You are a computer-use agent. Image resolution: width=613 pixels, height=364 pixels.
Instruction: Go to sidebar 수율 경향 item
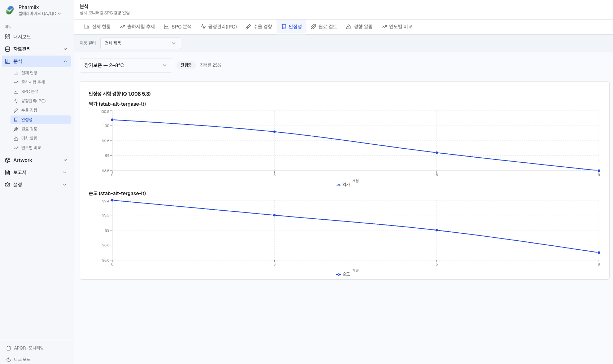[x=40, y=110]
